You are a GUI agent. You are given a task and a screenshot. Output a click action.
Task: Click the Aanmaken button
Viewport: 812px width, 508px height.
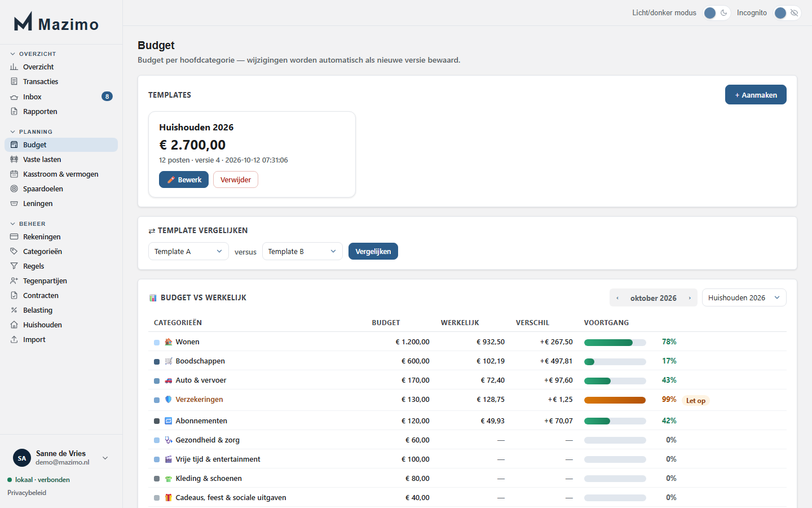click(x=756, y=95)
